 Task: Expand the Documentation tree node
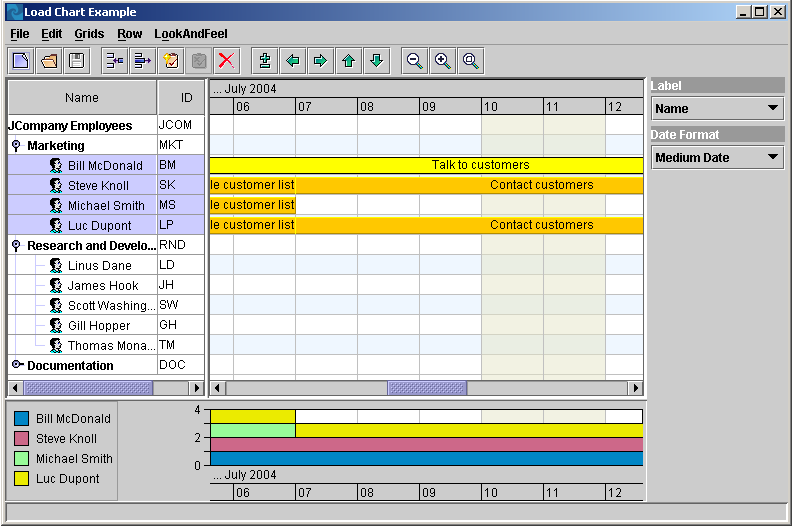[x=16, y=365]
